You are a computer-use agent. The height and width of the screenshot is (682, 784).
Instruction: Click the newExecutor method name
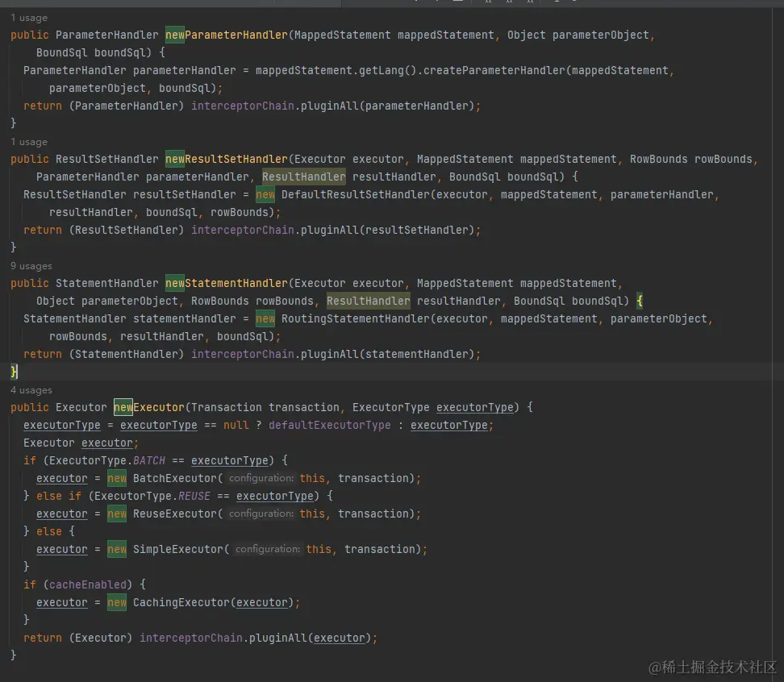149,407
